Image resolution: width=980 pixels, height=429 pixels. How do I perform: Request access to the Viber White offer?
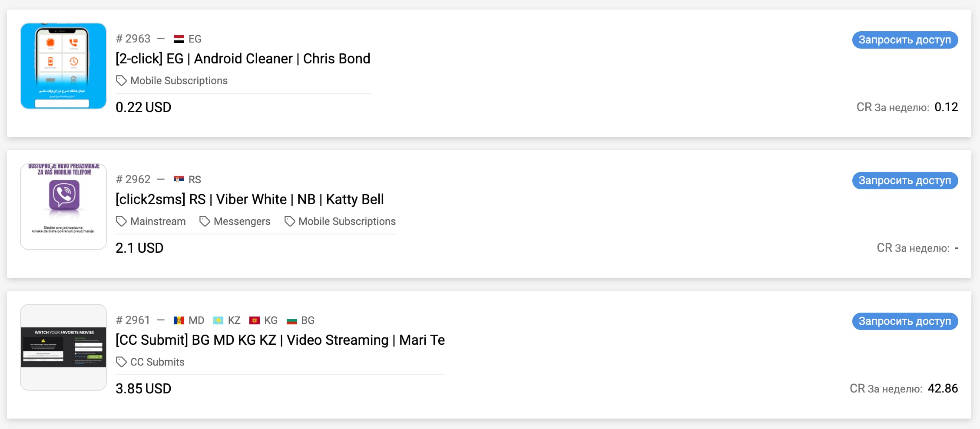click(905, 181)
